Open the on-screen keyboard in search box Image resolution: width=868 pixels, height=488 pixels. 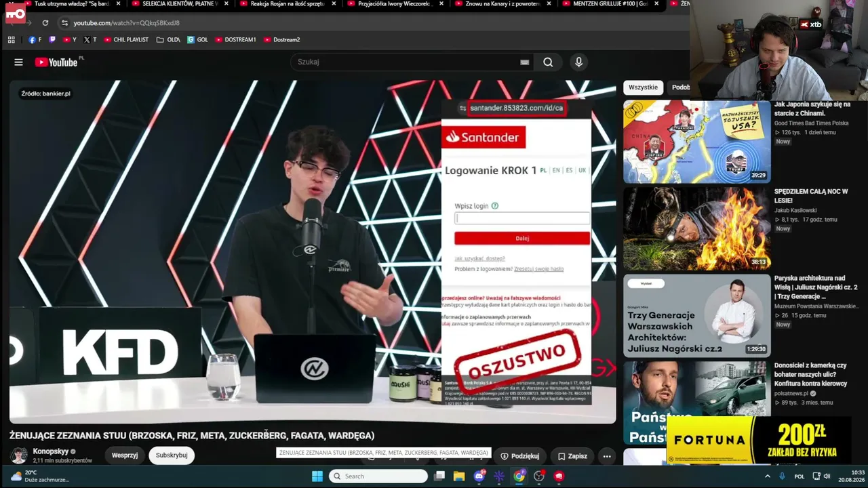pyautogui.click(x=524, y=62)
